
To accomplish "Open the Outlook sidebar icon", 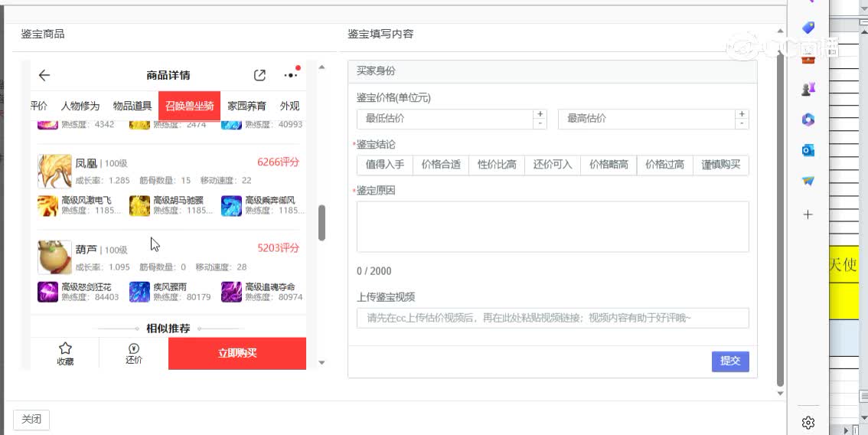I will (x=808, y=150).
